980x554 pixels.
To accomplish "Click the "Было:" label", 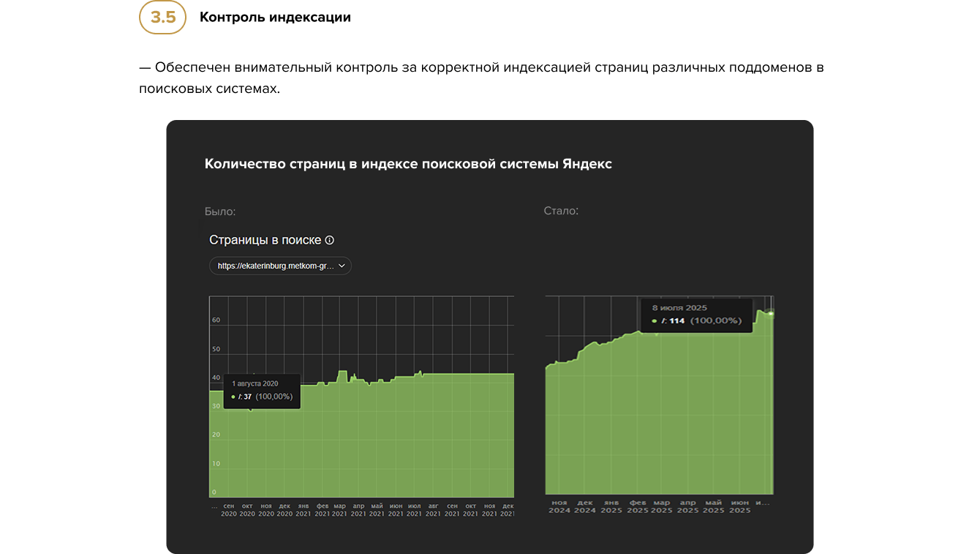I will [220, 212].
